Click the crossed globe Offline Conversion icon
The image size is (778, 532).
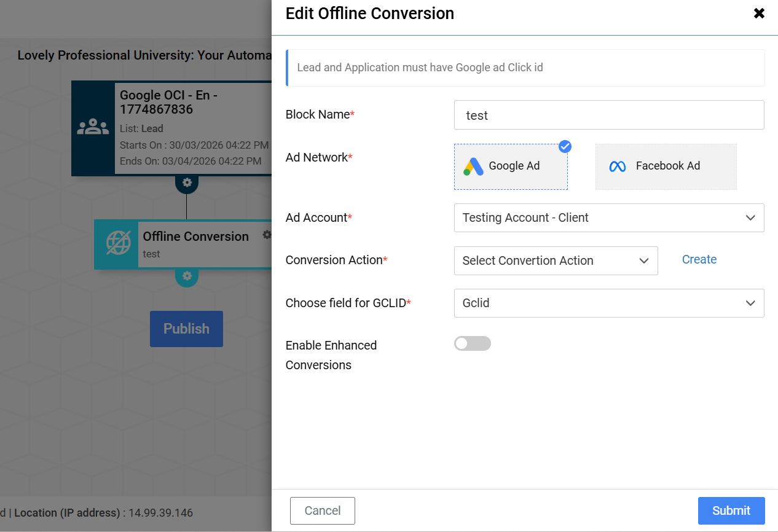click(117, 243)
